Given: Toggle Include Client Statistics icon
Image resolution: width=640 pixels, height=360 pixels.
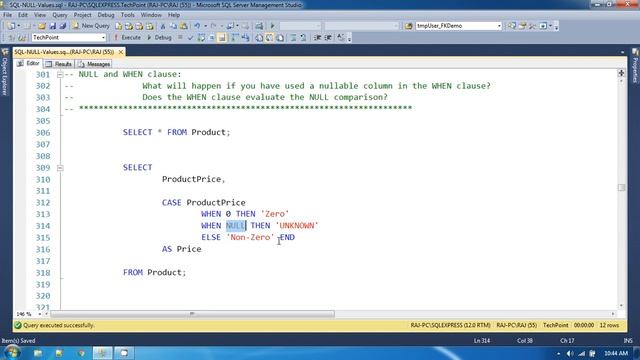Looking at the screenshot, I should (x=246, y=38).
